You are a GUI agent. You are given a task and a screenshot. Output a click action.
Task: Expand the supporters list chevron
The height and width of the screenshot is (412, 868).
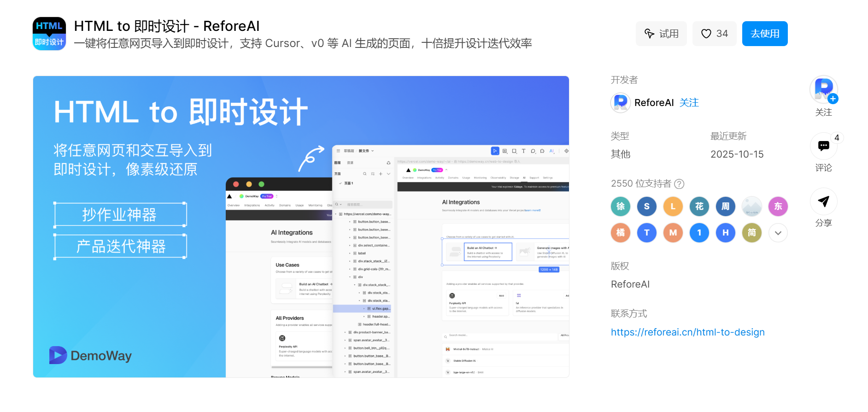pos(778,233)
